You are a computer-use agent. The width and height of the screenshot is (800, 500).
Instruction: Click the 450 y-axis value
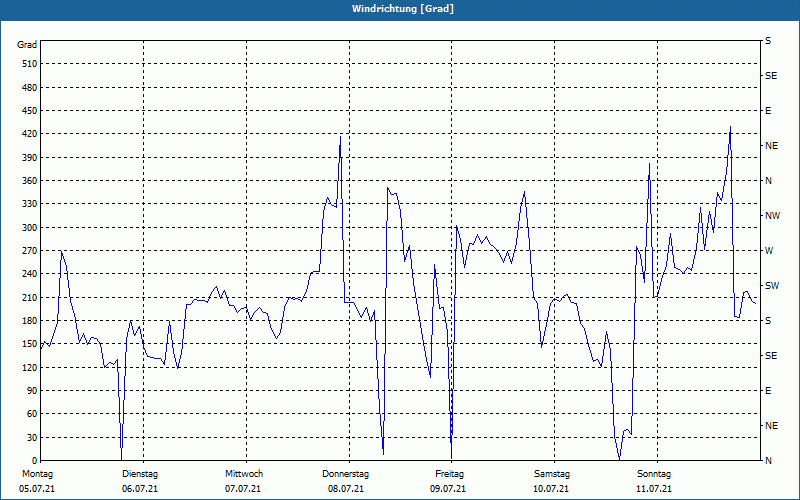tap(30, 111)
